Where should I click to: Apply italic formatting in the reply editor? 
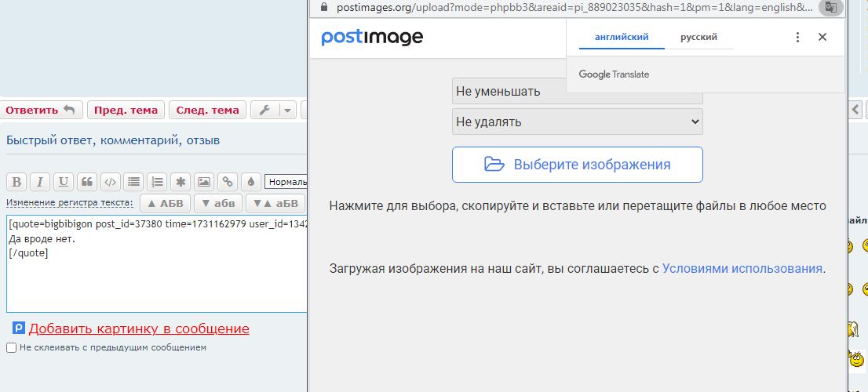point(40,182)
